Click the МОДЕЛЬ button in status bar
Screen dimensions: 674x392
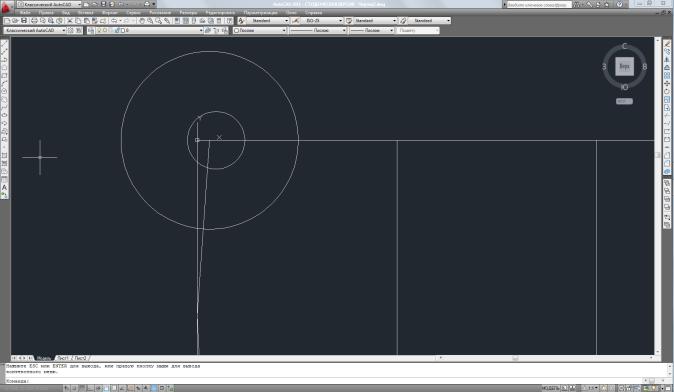[551, 388]
